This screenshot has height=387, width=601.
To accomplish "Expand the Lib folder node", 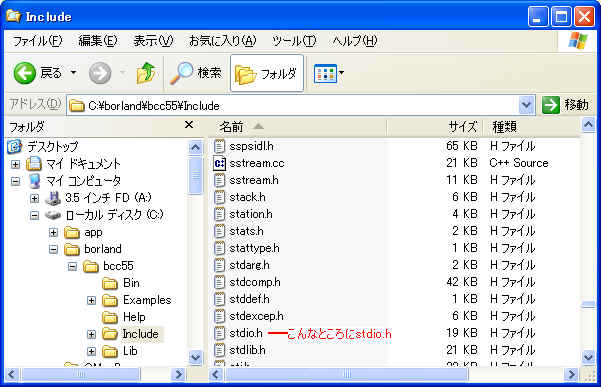I will click(x=91, y=351).
